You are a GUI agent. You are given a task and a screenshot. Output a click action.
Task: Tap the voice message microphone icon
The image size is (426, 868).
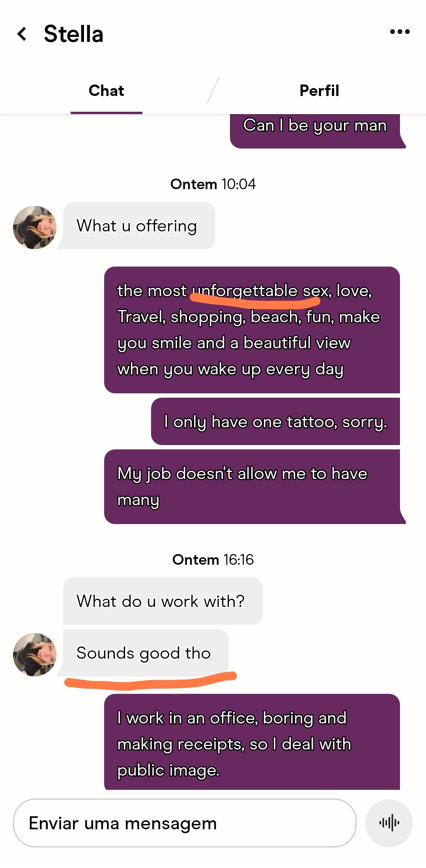click(389, 823)
